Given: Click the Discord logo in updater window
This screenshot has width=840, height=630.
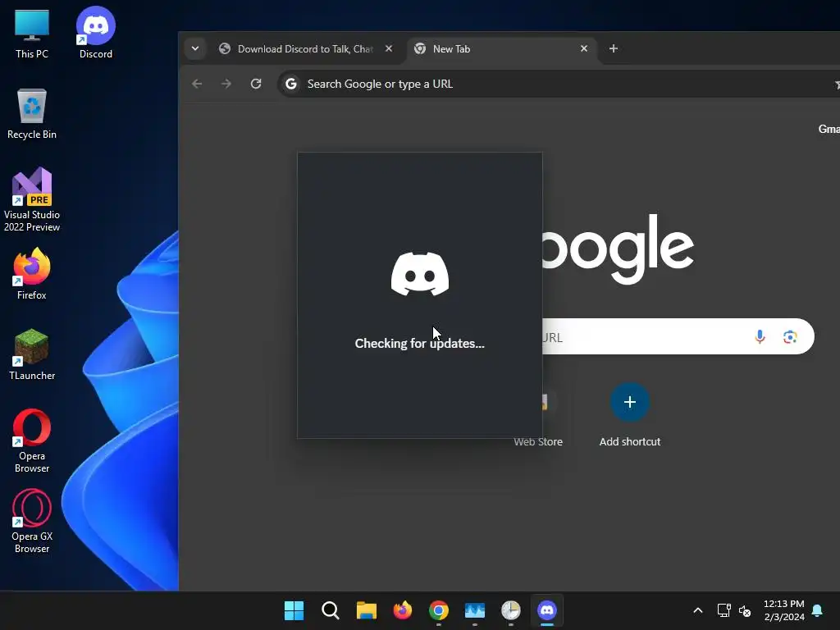Looking at the screenshot, I should click(420, 274).
